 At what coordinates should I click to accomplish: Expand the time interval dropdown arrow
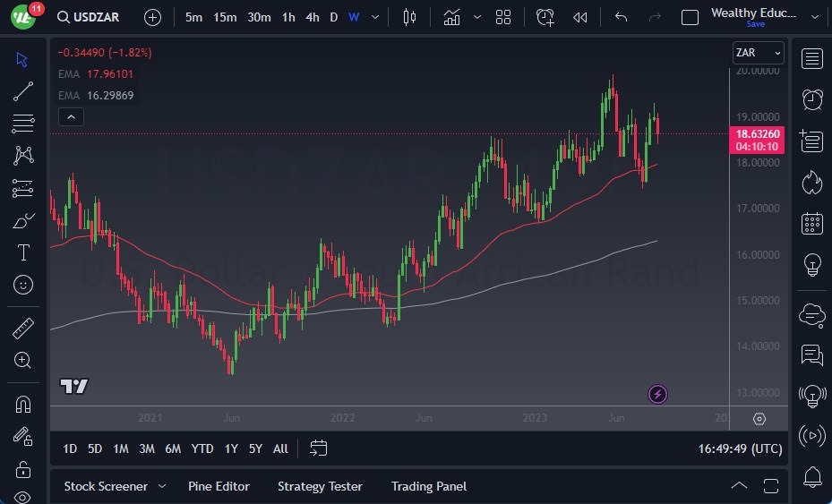[374, 17]
